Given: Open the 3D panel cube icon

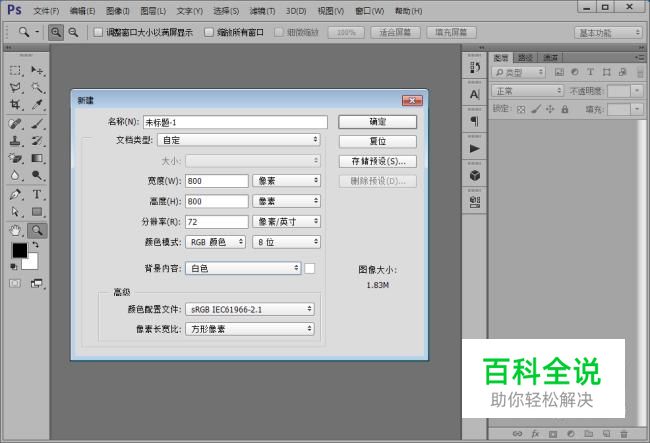Looking at the screenshot, I should 475,175.
